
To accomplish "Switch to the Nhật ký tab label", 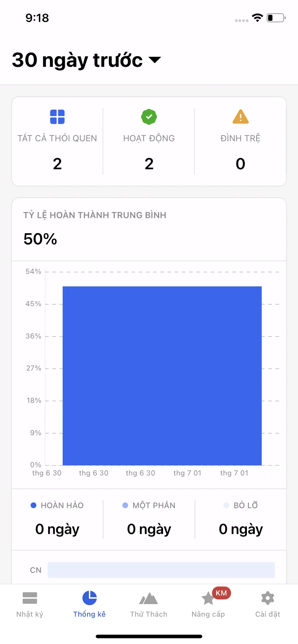I will [x=30, y=614].
